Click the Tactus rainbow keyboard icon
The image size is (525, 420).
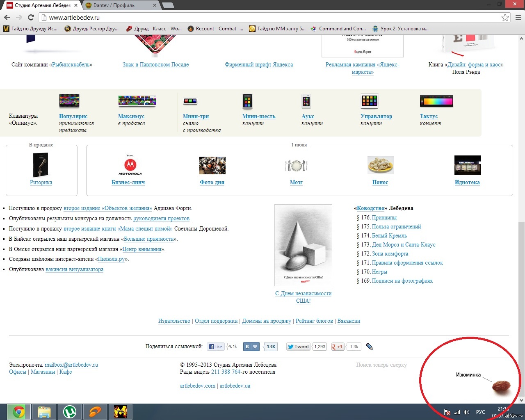click(436, 100)
